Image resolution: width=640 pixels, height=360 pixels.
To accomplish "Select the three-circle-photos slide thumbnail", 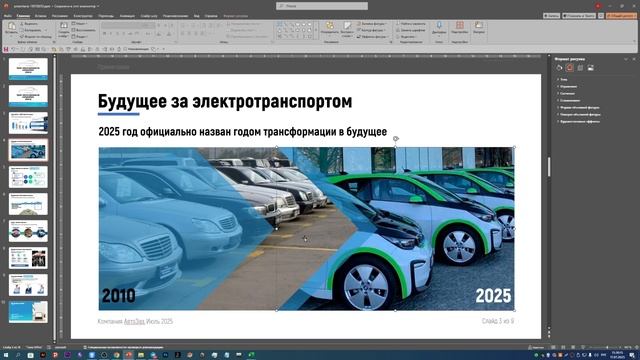I will point(28,231).
